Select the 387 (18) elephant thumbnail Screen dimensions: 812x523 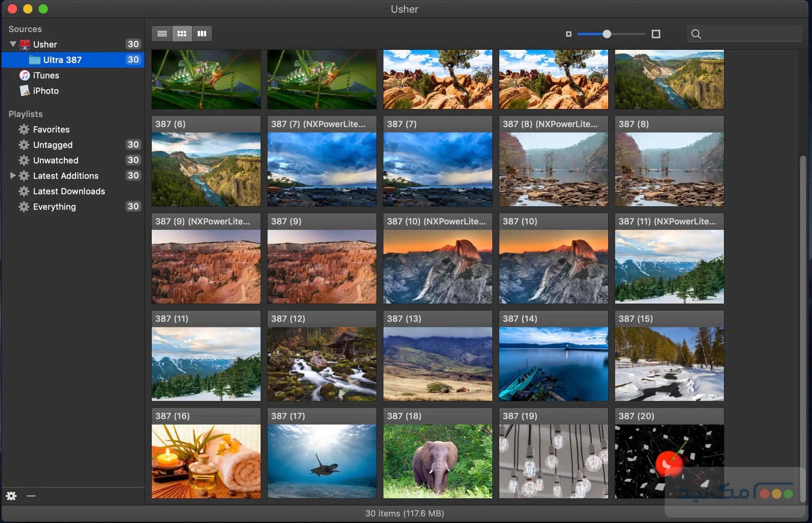click(x=437, y=461)
